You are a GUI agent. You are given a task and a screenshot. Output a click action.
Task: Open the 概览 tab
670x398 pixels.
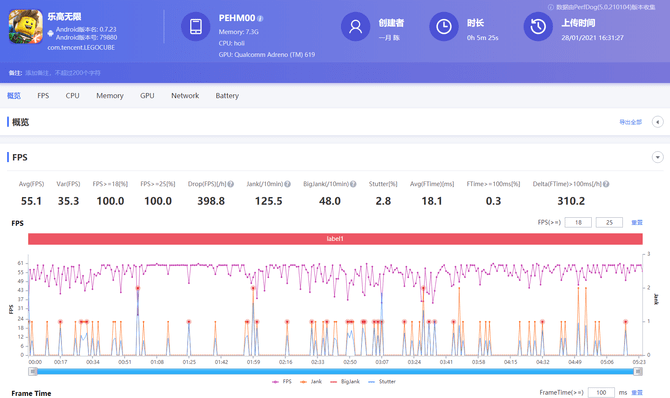click(x=14, y=95)
